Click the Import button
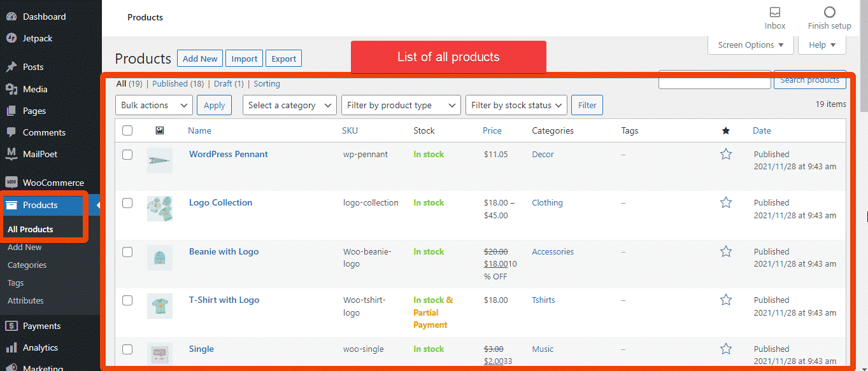This screenshot has width=868, height=371. (x=245, y=59)
